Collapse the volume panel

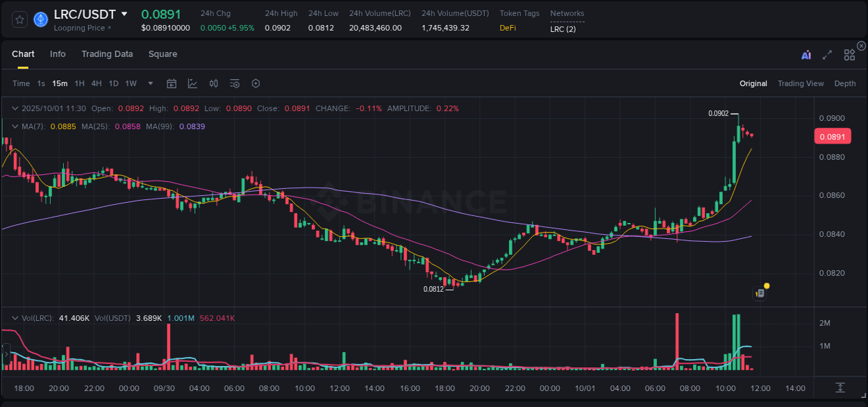[15, 317]
